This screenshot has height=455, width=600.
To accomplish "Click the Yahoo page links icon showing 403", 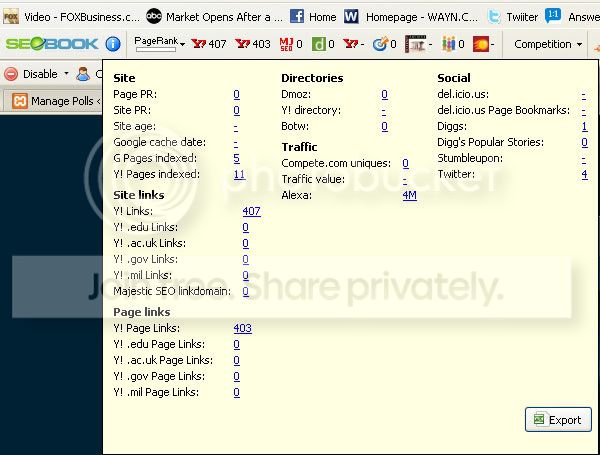I will [x=243, y=44].
